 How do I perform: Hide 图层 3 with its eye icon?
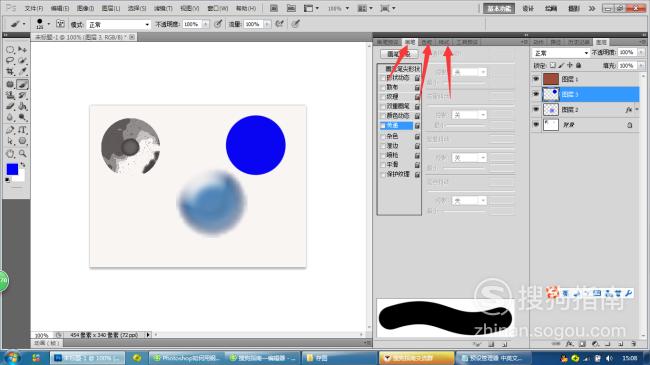click(536, 94)
